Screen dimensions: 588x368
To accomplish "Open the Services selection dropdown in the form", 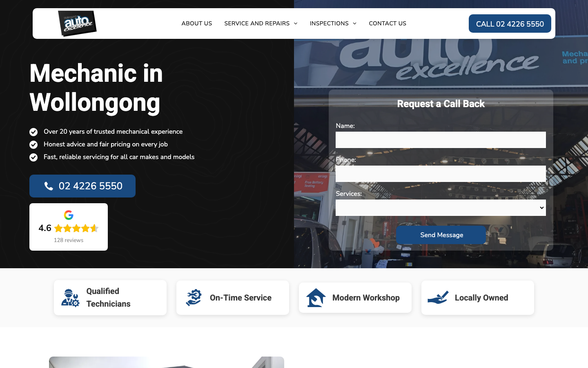I will (441, 208).
